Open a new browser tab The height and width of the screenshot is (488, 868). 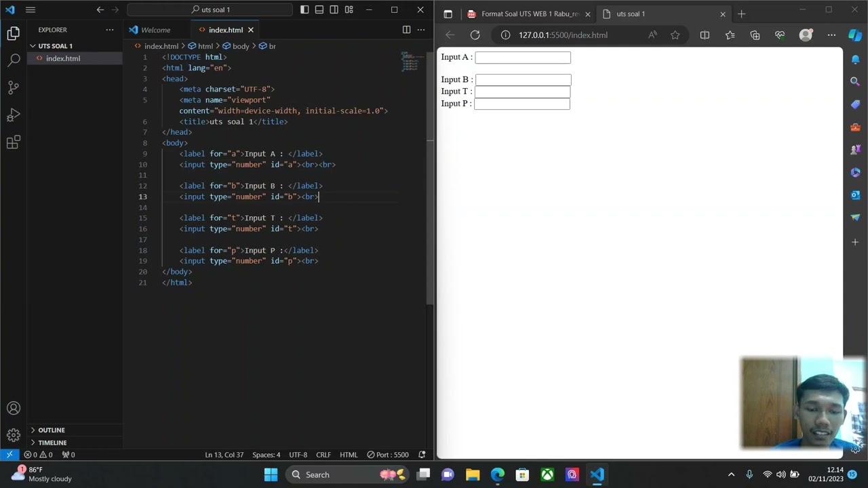coord(741,14)
